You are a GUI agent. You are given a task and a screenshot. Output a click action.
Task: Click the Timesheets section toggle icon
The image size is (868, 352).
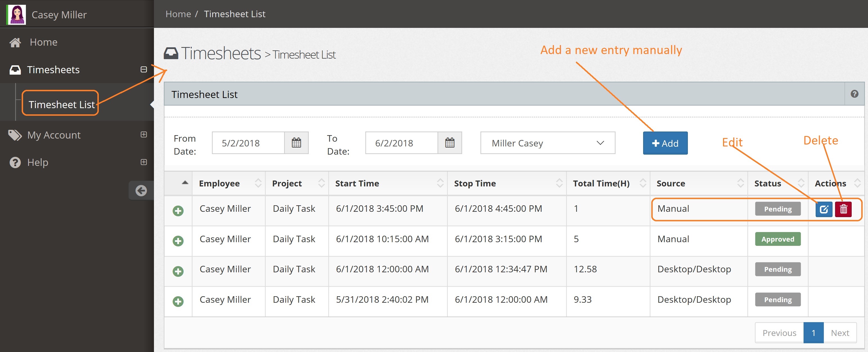point(143,69)
